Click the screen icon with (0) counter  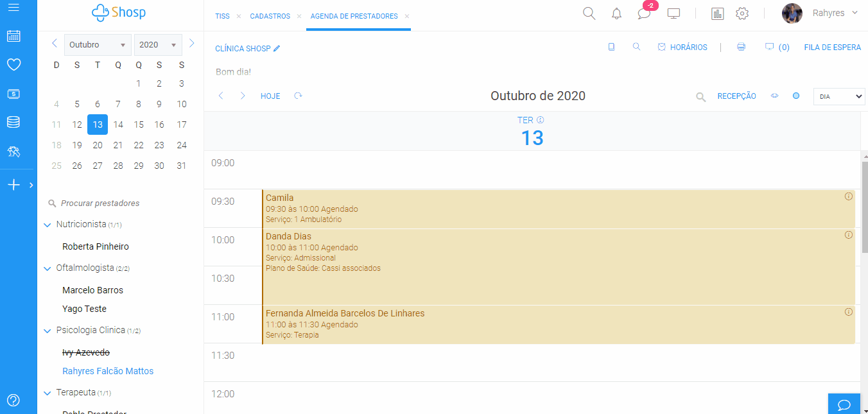tap(769, 47)
